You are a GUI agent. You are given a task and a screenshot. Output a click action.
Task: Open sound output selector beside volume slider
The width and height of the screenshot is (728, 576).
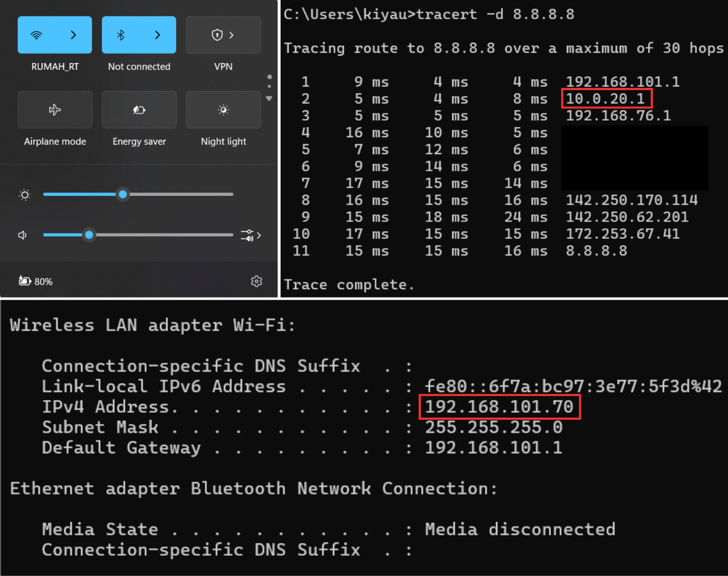pos(251,235)
